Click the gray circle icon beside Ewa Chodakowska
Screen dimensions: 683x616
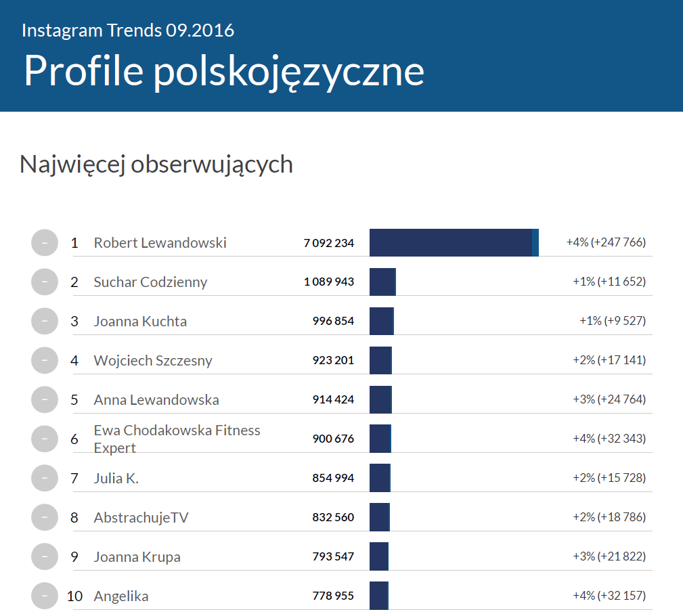[45, 439]
